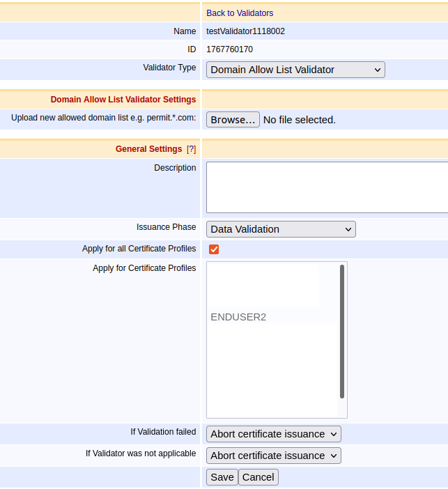This screenshot has height=489, width=448.
Task: Click the Browse... file upload button
Action: pos(233,120)
